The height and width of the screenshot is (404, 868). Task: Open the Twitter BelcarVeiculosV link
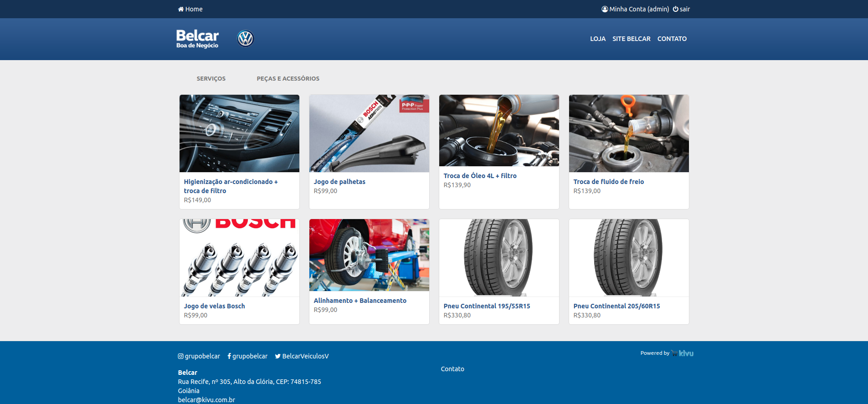pos(302,356)
